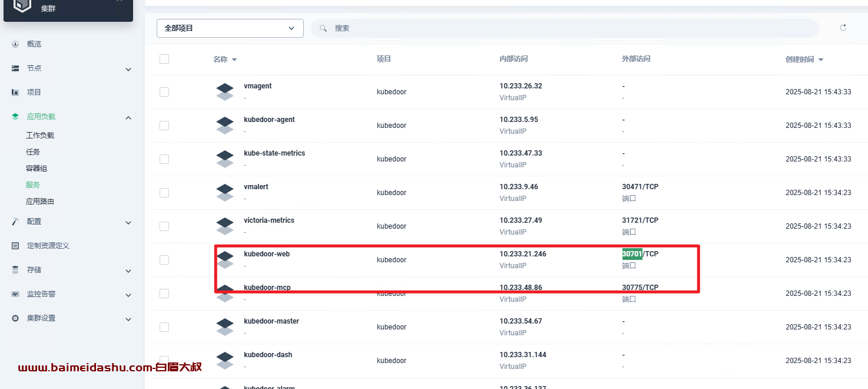Click the vmalert service icon

click(225, 193)
